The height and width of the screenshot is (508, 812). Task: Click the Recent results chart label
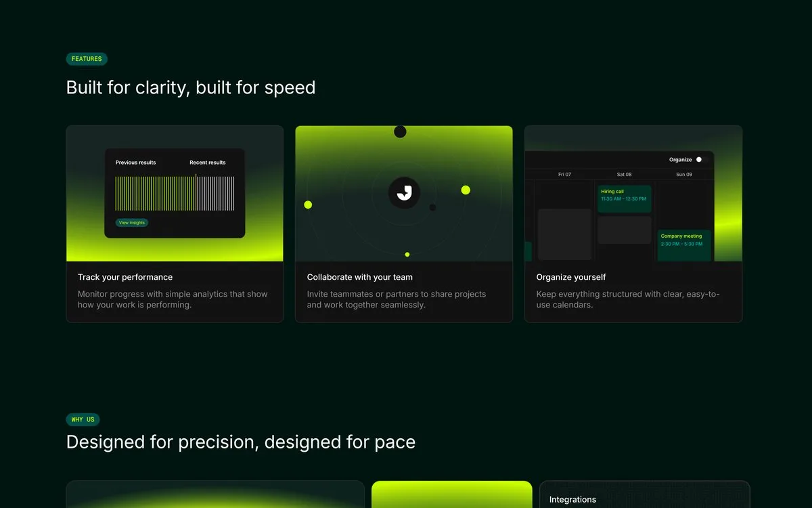(208, 163)
